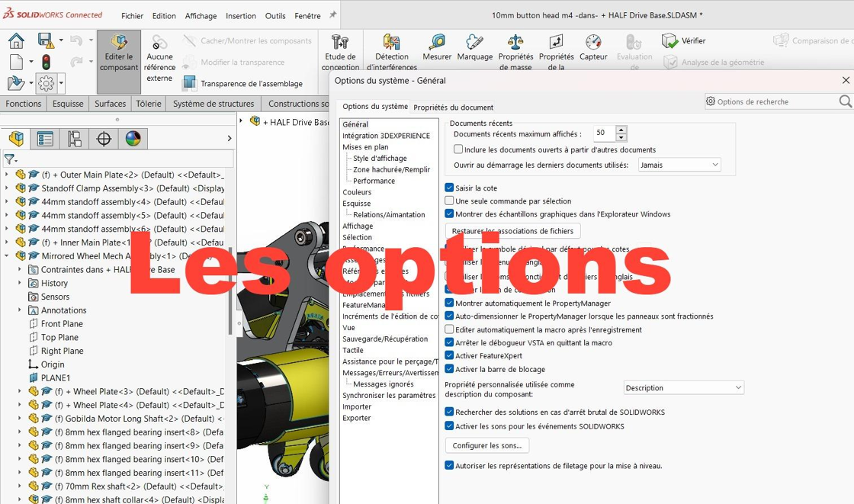Select Sauvegarde/Récupération in options list

coord(385,339)
